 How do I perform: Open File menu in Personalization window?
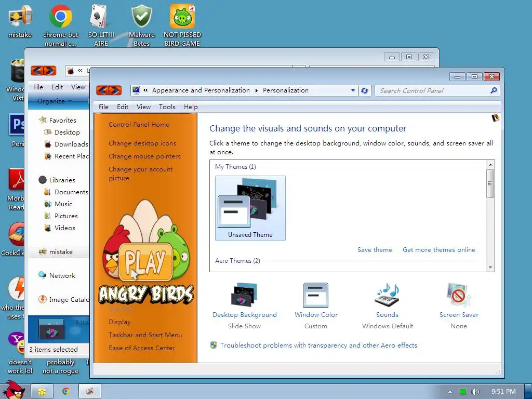pyautogui.click(x=103, y=107)
